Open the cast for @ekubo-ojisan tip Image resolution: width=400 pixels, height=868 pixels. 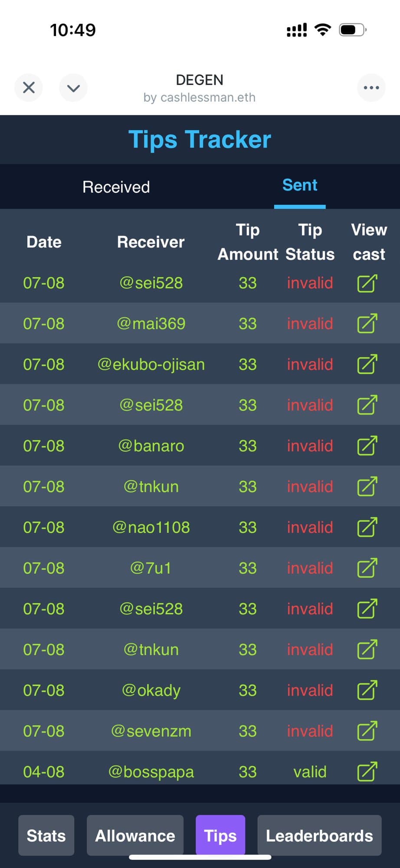click(367, 365)
